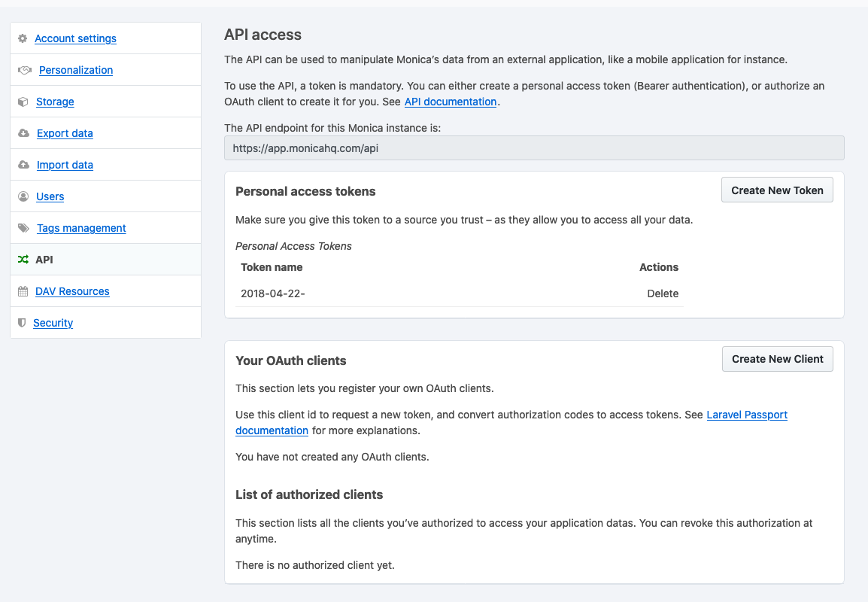This screenshot has height=602, width=868.
Task: Click 'You have not created any OAuth clients.' text
Action: coord(332,457)
